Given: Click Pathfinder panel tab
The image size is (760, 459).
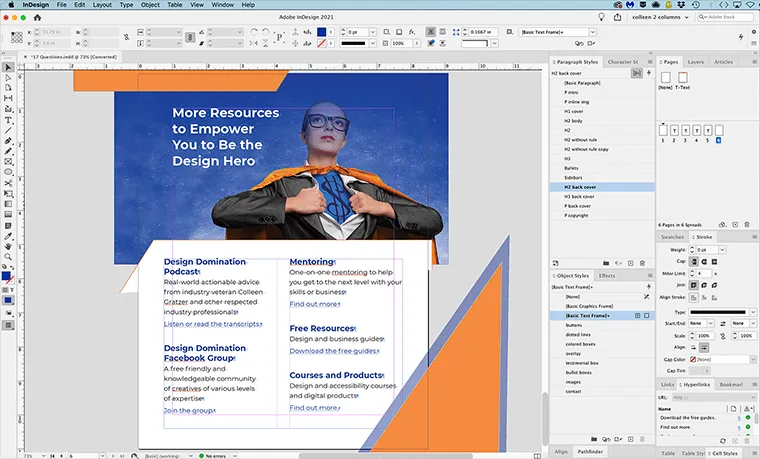Looking at the screenshot, I should 590,452.
